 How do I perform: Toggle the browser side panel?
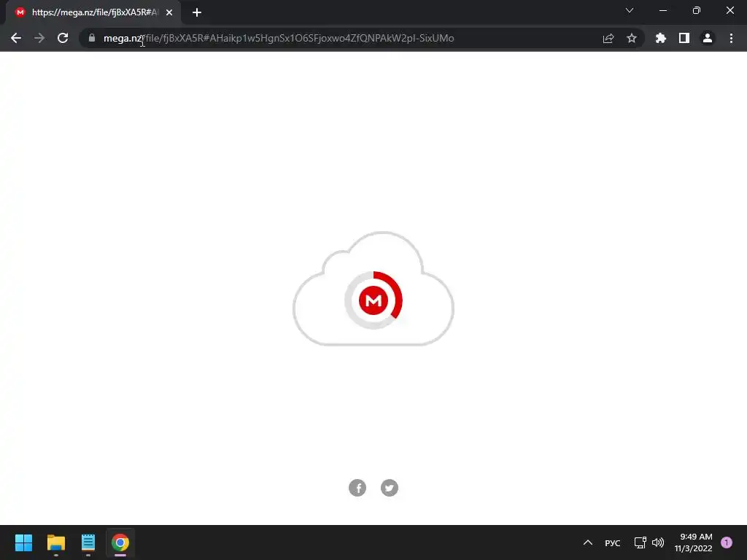[x=684, y=38]
